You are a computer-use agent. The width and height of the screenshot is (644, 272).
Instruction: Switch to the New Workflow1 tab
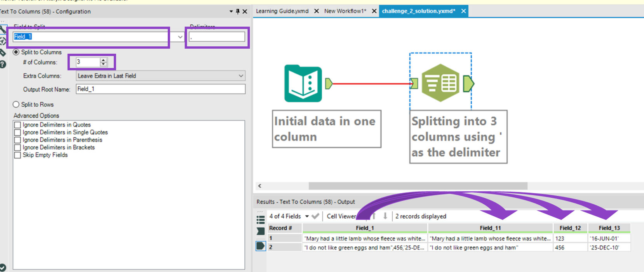click(345, 11)
